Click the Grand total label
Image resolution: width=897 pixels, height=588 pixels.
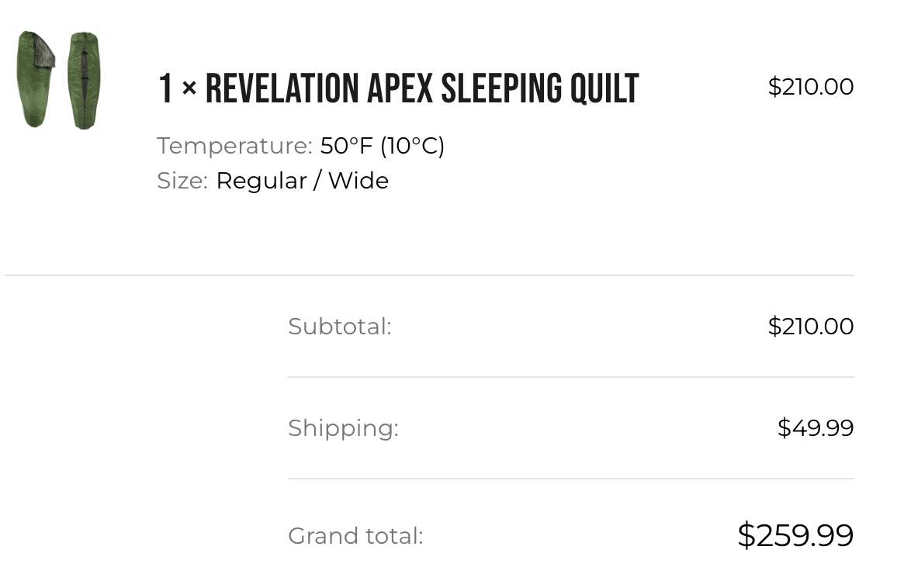pyautogui.click(x=355, y=536)
